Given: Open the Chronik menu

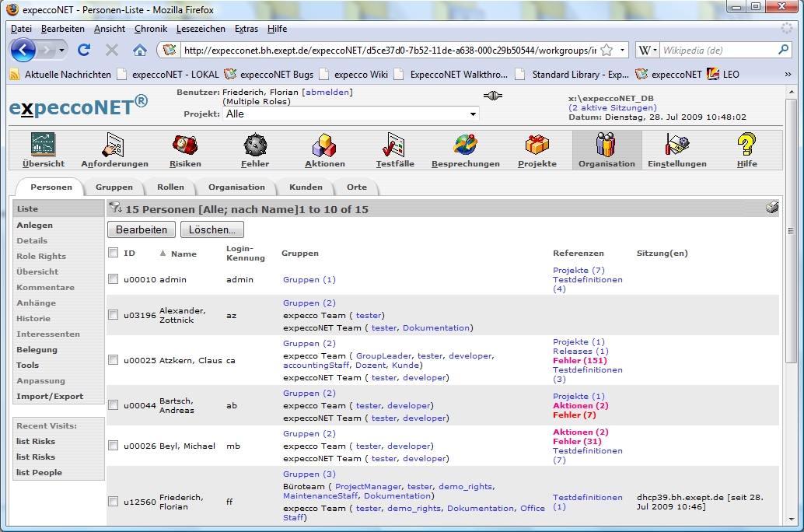Looking at the screenshot, I should pos(151,29).
